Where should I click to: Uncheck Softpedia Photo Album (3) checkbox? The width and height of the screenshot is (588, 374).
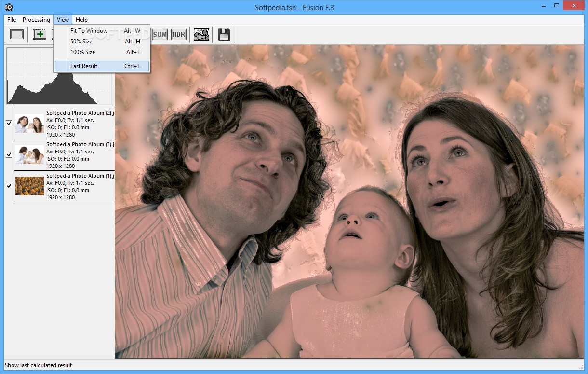tap(9, 154)
